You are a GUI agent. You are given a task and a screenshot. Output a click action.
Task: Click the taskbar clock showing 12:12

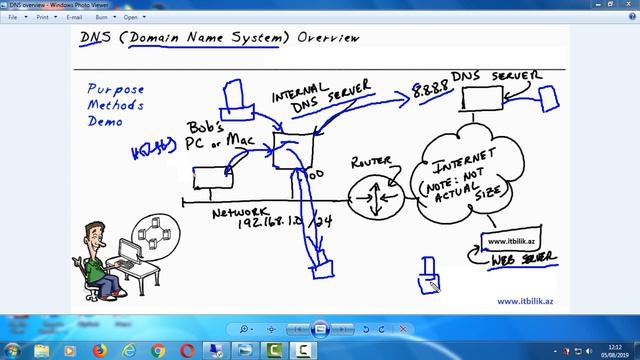[614, 351]
